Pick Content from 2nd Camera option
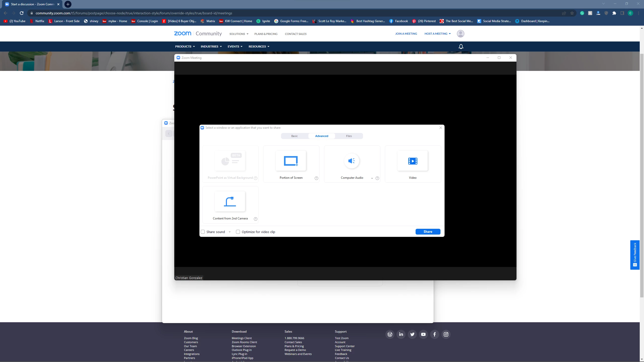644x362 pixels. click(x=230, y=202)
